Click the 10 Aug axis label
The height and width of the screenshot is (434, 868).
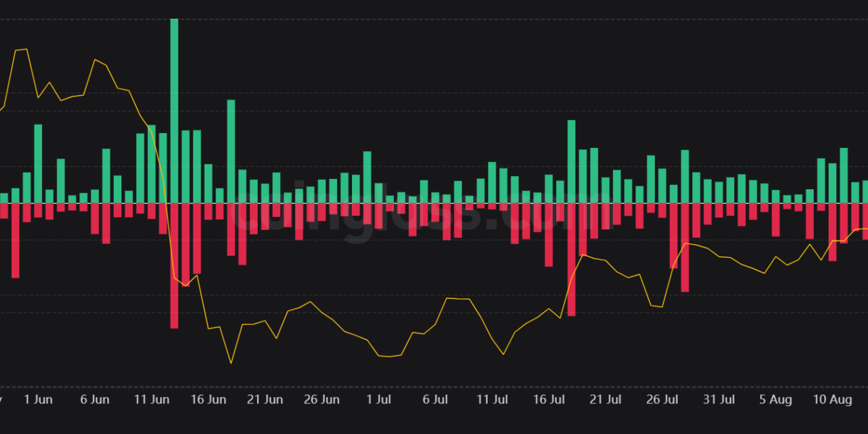coord(832,399)
